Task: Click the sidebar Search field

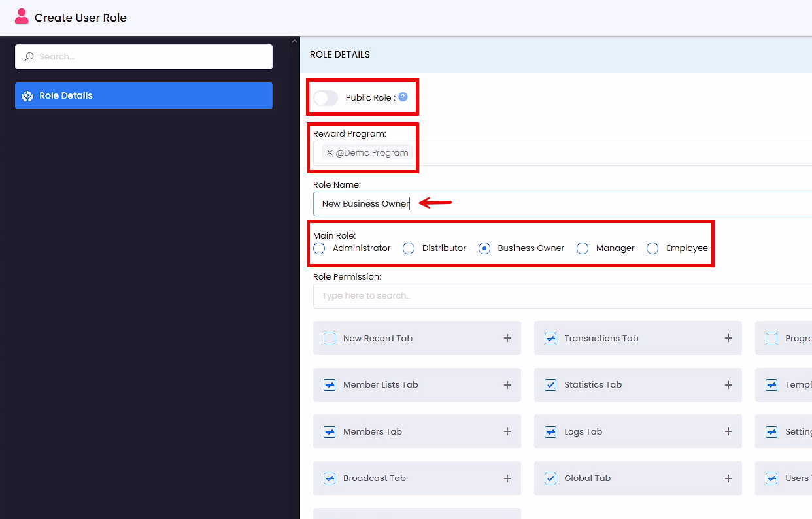Action: click(x=144, y=57)
